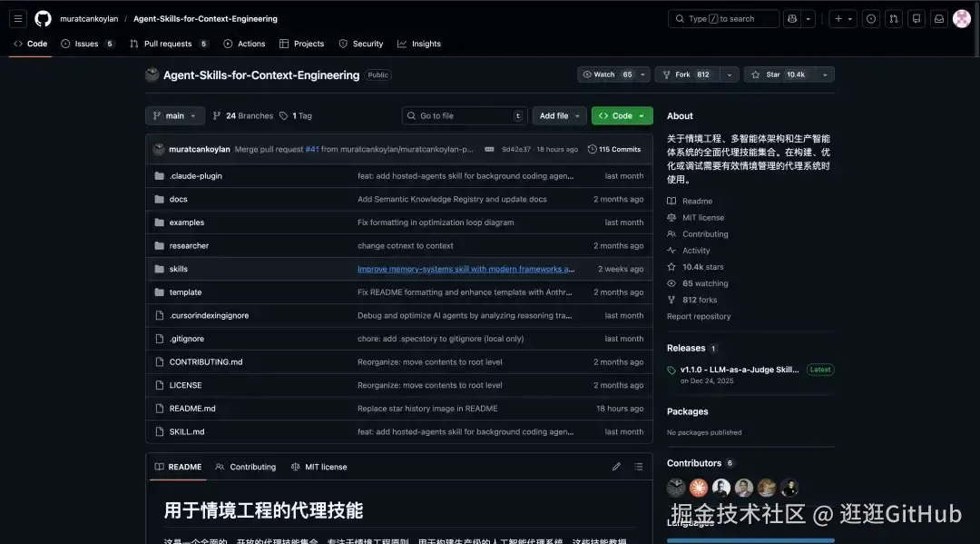The width and height of the screenshot is (980, 544).
Task: Expand the Star lists dropdown arrow
Action: click(825, 74)
